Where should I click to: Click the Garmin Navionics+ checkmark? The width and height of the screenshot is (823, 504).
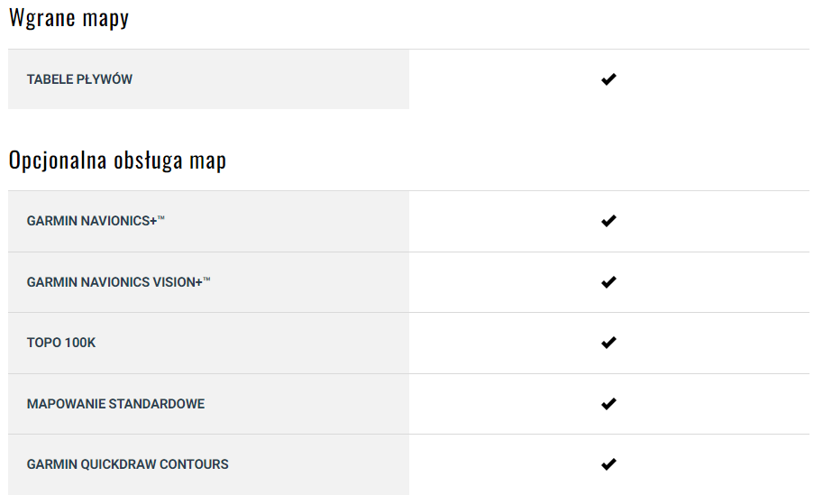coord(608,221)
